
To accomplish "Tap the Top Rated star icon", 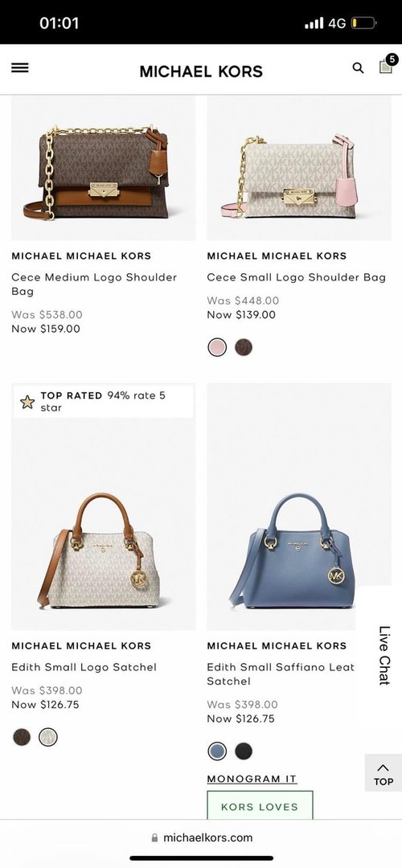I will pyautogui.click(x=27, y=402).
